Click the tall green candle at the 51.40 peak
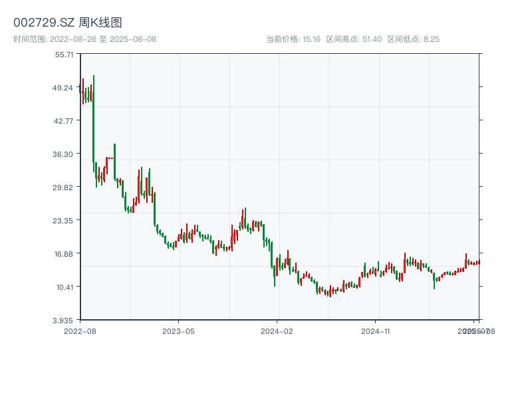The width and height of the screenshot is (532, 399). click(94, 120)
